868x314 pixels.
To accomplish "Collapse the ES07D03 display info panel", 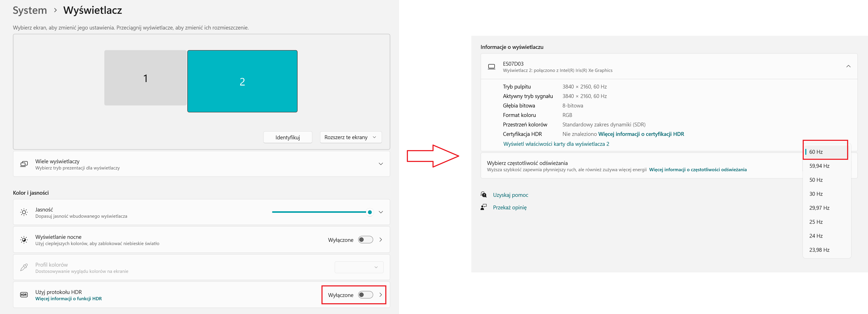I will [x=848, y=66].
